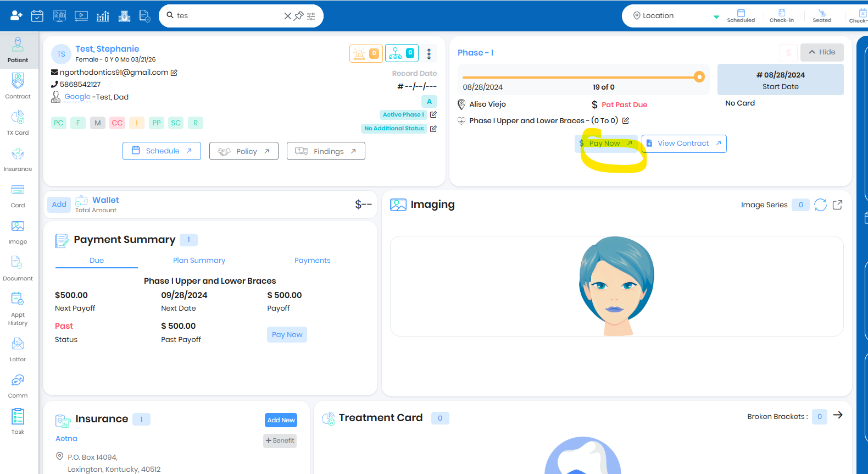Open the Seated patients icon
The width and height of the screenshot is (868, 474).
click(x=822, y=16)
